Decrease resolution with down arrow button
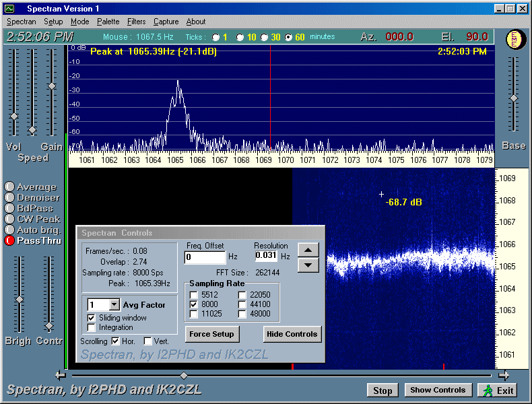532x404 pixels. pyautogui.click(x=308, y=265)
